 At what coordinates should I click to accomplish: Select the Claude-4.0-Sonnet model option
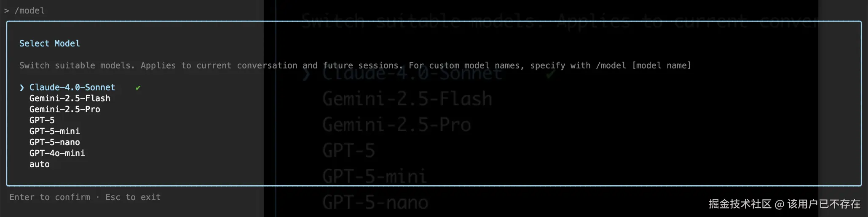pyautogui.click(x=72, y=87)
